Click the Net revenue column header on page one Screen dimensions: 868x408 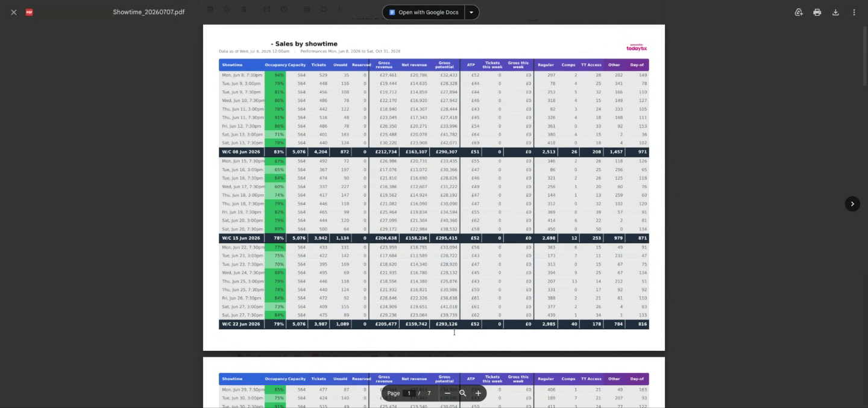click(414, 65)
